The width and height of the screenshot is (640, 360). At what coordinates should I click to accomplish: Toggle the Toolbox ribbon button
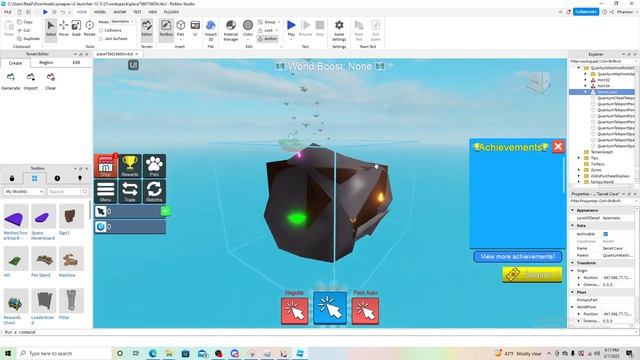tap(166, 29)
